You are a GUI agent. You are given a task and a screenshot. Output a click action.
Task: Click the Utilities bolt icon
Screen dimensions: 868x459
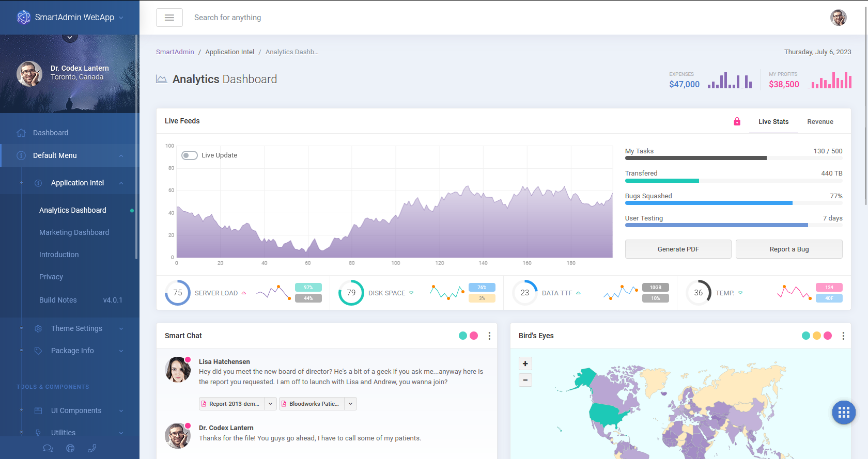[38, 433]
